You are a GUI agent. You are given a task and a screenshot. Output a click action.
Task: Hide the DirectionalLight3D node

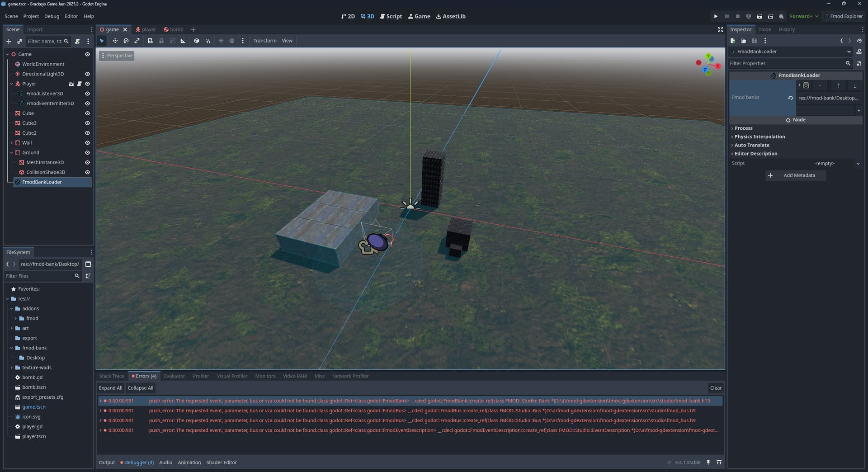click(x=87, y=74)
